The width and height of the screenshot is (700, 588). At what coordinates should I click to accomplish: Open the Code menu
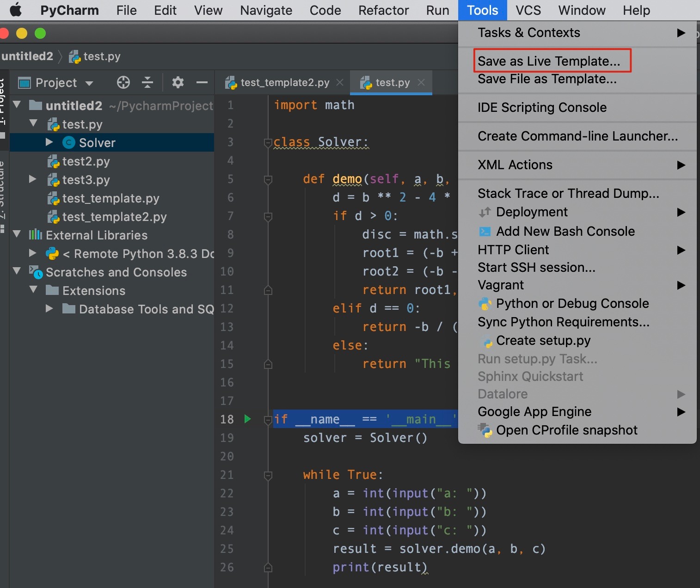coord(325,10)
